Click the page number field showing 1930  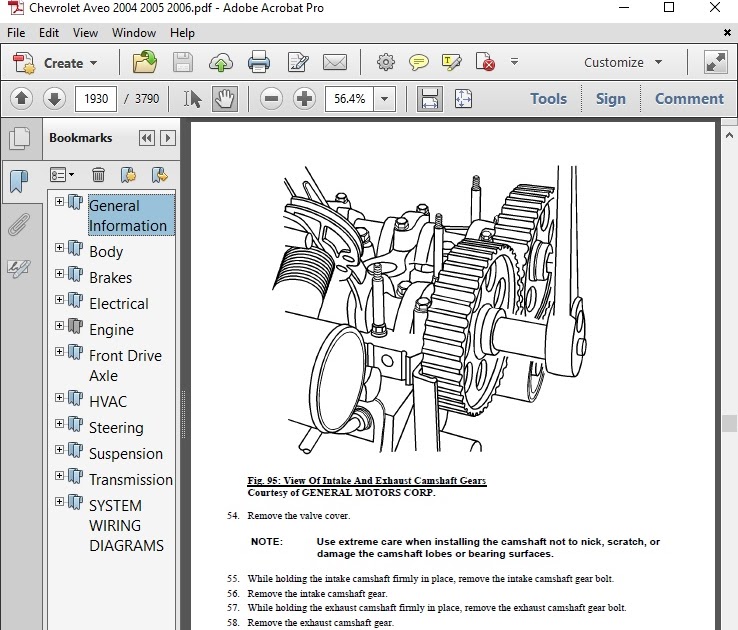tap(96, 99)
